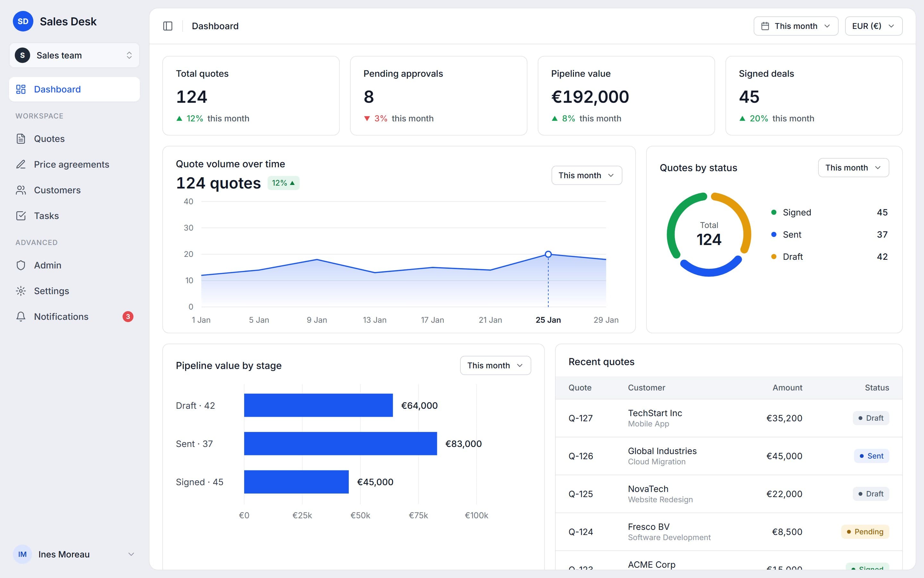This screenshot has height=578, width=924.
Task: Open Settings from sidebar
Action: [x=74, y=291]
